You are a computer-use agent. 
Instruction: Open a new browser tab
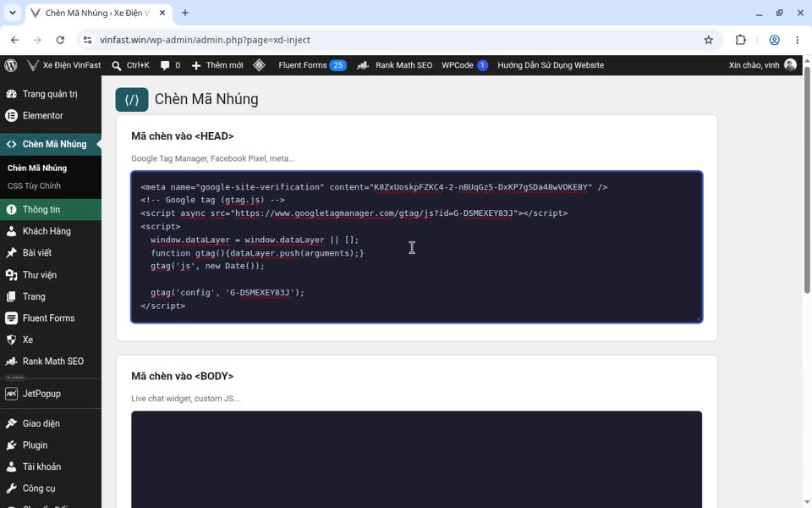(185, 13)
